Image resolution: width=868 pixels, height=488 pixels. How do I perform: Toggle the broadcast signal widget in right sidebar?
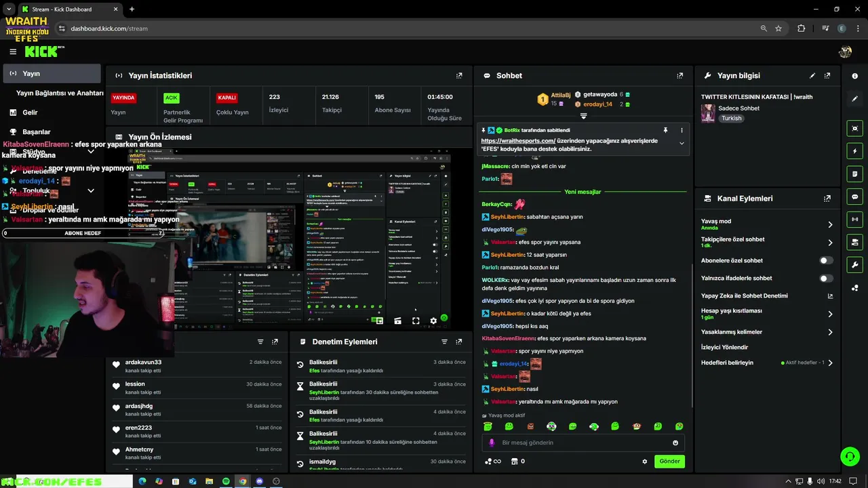click(855, 219)
